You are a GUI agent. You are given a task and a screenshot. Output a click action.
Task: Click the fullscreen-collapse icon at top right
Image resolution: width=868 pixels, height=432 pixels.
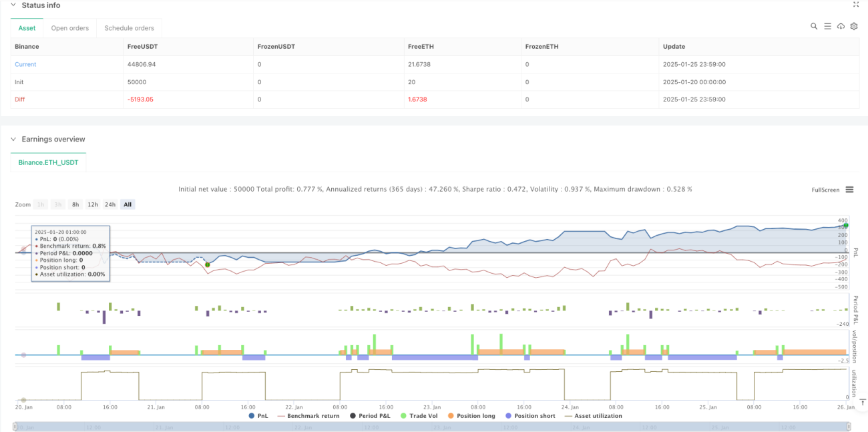click(857, 5)
